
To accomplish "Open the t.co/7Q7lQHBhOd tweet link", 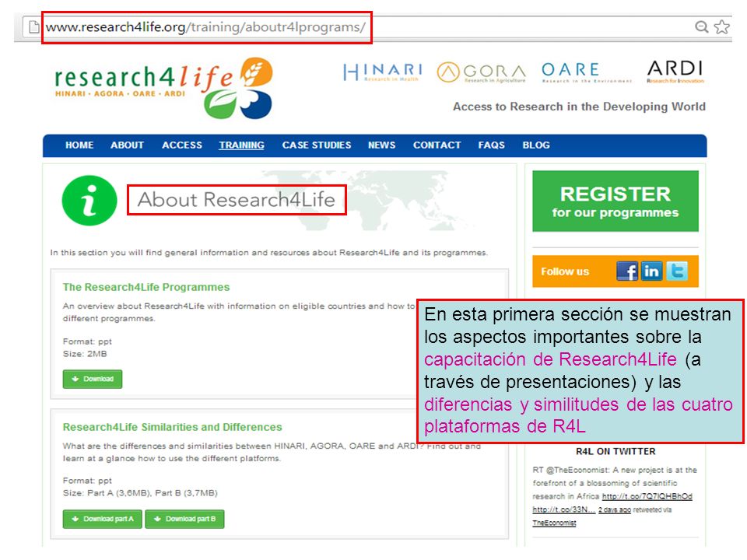I will (647, 496).
